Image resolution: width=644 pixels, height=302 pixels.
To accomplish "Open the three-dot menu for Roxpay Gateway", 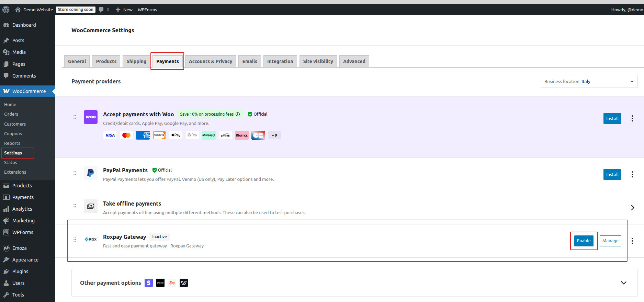I will 632,241.
